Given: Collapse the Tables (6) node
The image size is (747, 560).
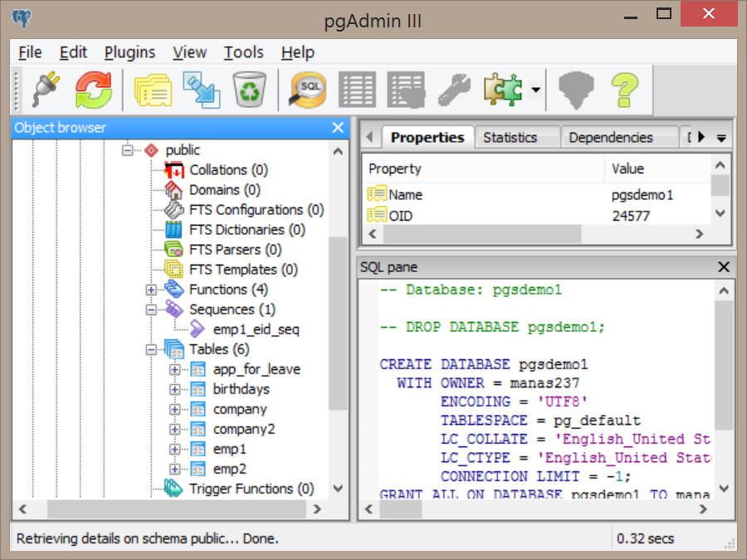Looking at the screenshot, I should click(x=151, y=349).
